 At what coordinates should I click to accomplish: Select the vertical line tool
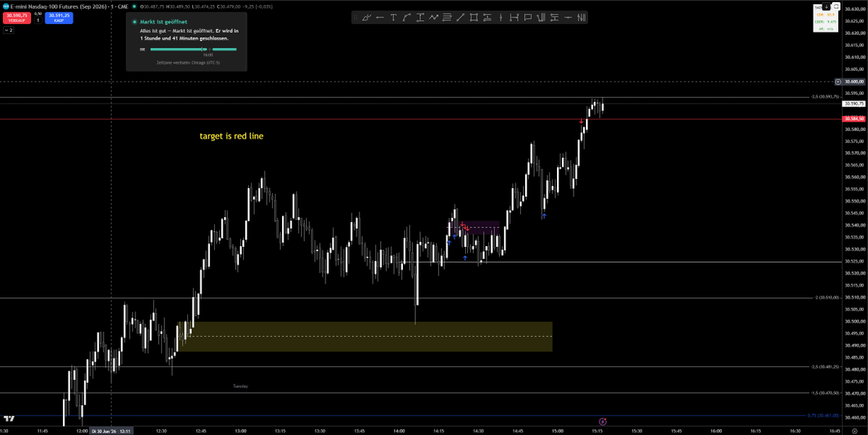coord(501,17)
